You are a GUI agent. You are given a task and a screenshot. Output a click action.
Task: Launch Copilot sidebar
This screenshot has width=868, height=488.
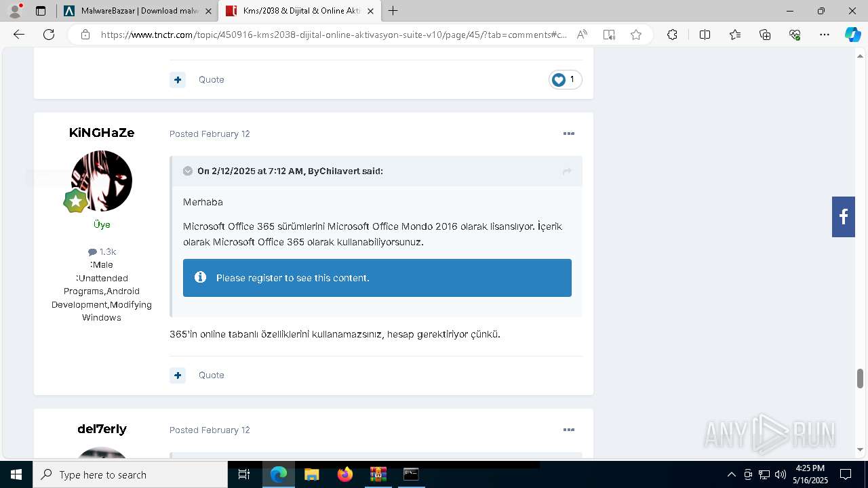(x=852, y=35)
